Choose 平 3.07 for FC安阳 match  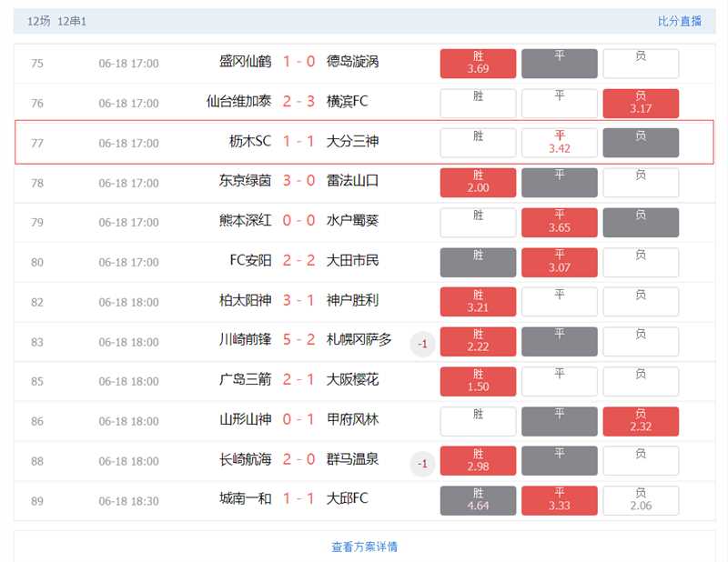(x=560, y=262)
